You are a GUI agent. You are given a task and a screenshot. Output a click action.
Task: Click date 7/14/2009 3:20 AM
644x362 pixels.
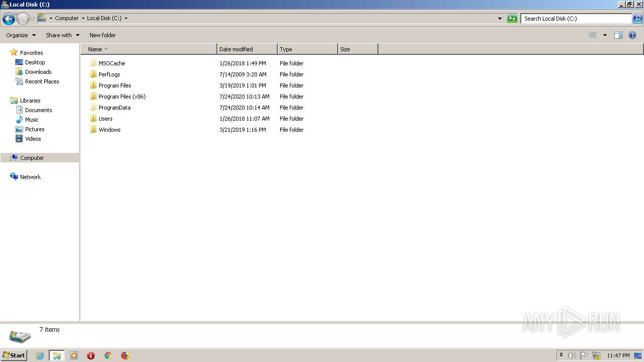243,74
